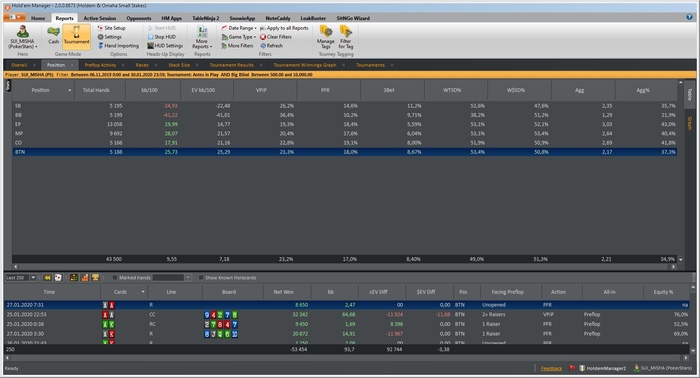Click the yellow rewind arrows icon

click(x=47, y=278)
